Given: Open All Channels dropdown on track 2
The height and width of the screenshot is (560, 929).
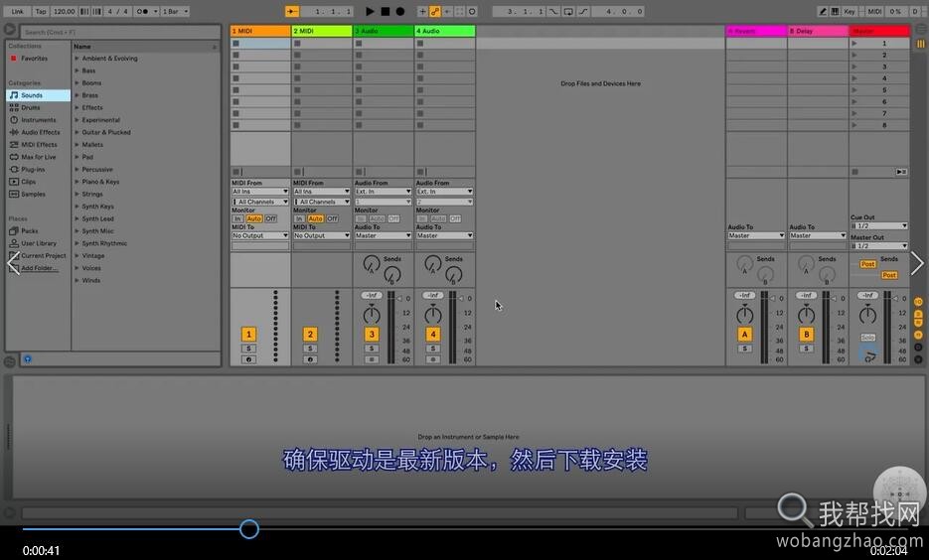Looking at the screenshot, I should point(322,202).
